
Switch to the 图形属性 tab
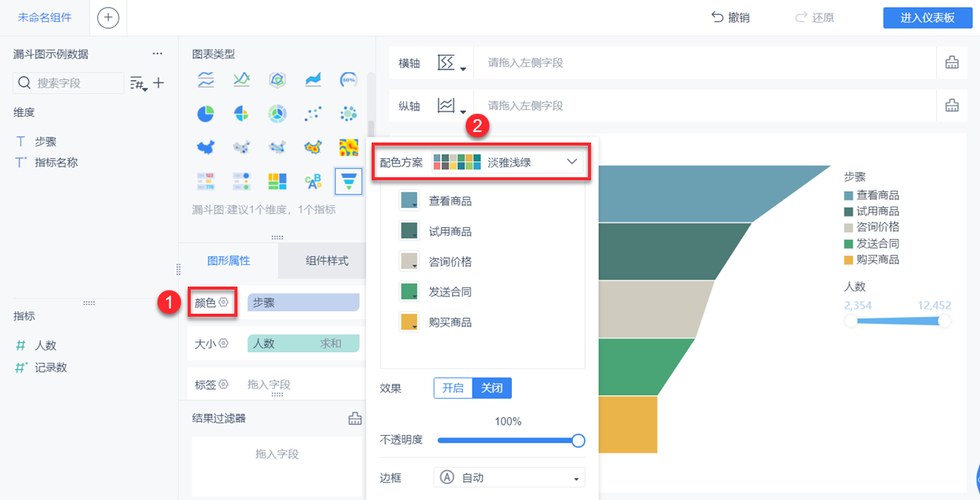pos(228,261)
